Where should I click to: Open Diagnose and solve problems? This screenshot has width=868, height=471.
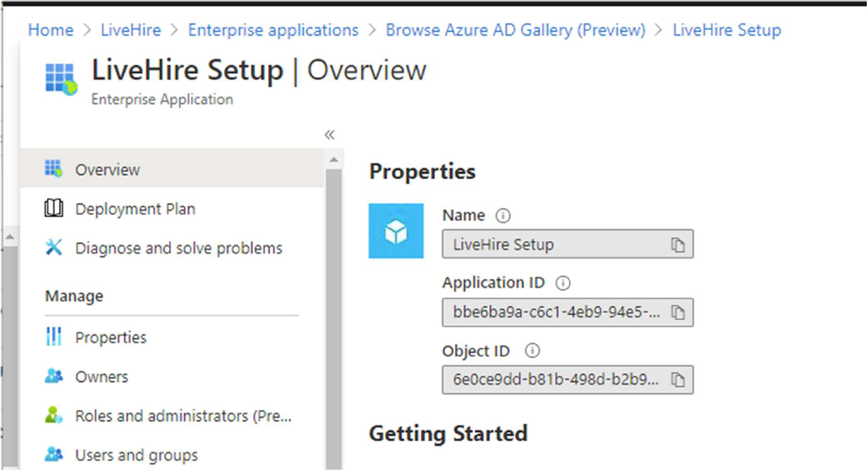[x=179, y=248]
